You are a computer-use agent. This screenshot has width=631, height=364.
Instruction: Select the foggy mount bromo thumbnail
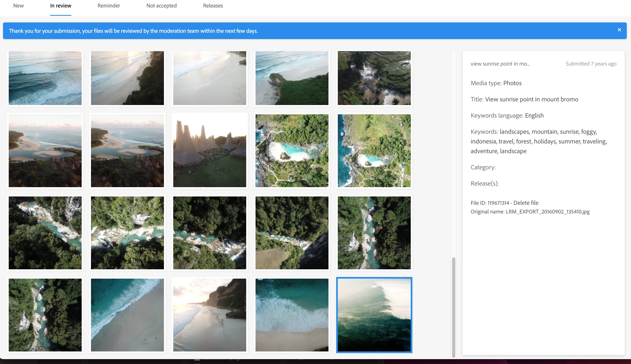click(374, 315)
